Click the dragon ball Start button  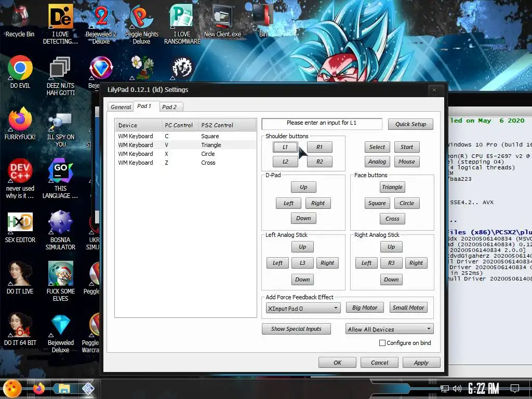[x=12, y=389]
